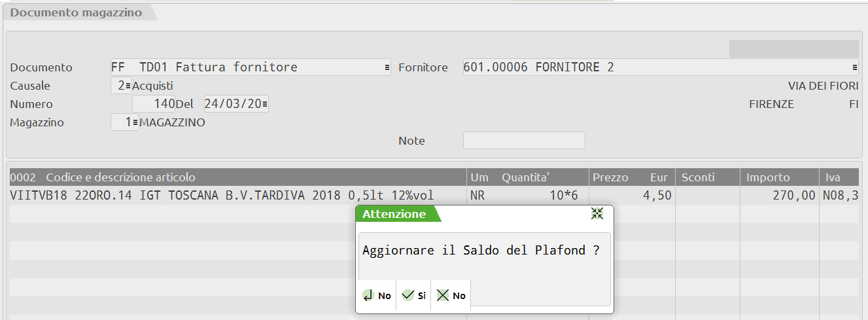The image size is (868, 320).
Task: Open the date picker for Del field
Action: coord(264,104)
